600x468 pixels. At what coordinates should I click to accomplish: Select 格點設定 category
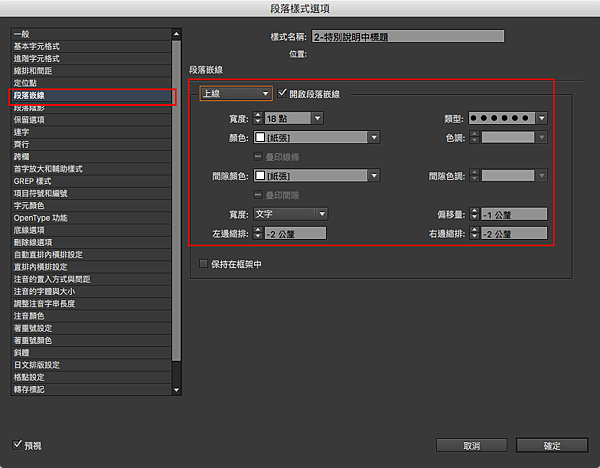91,377
